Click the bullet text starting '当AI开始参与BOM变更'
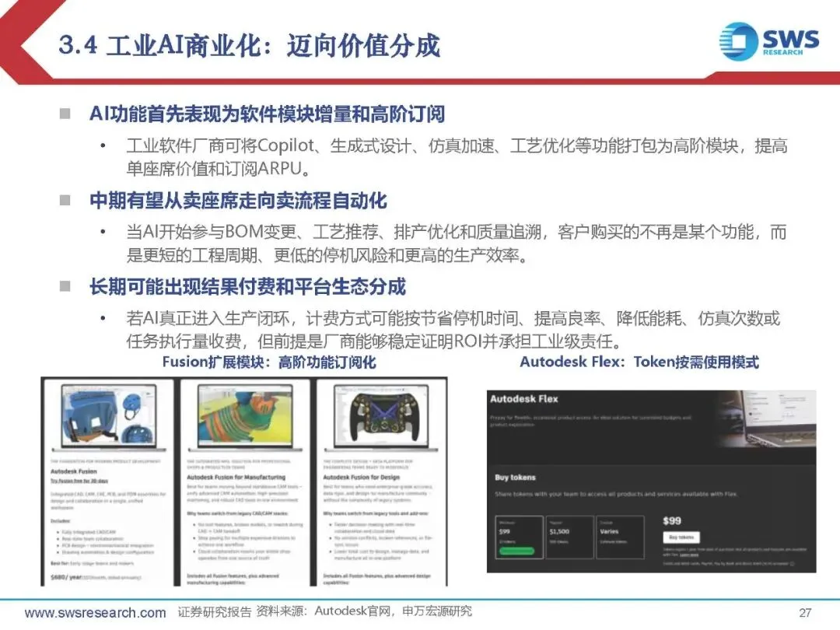Image resolution: width=840 pixels, height=630 pixels. click(x=457, y=243)
